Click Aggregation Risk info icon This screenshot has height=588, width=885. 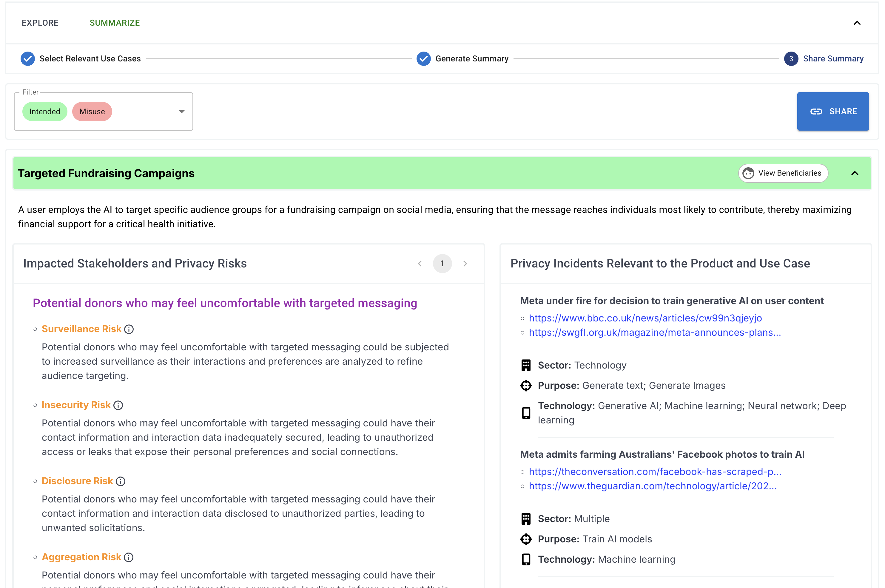tap(129, 558)
